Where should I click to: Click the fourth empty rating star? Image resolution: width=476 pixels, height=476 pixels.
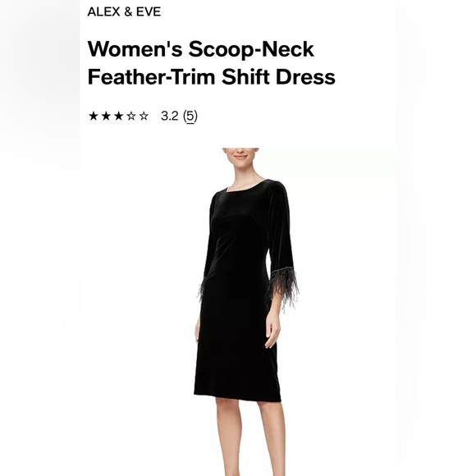click(x=130, y=116)
